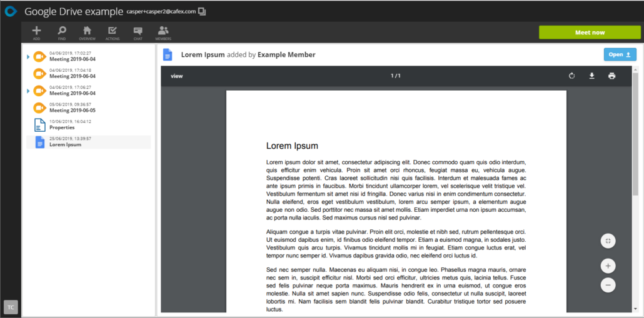Open the Add toolbar item

point(36,33)
